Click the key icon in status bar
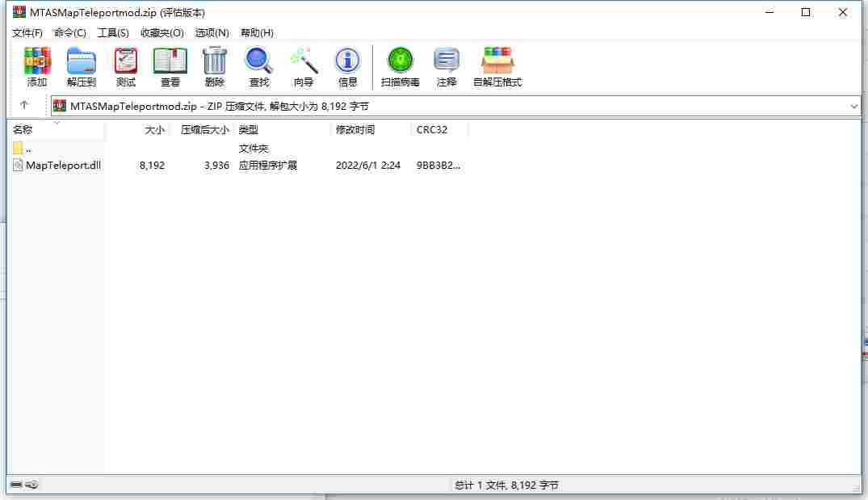Screen dimensions: 868x500 tap(31, 485)
